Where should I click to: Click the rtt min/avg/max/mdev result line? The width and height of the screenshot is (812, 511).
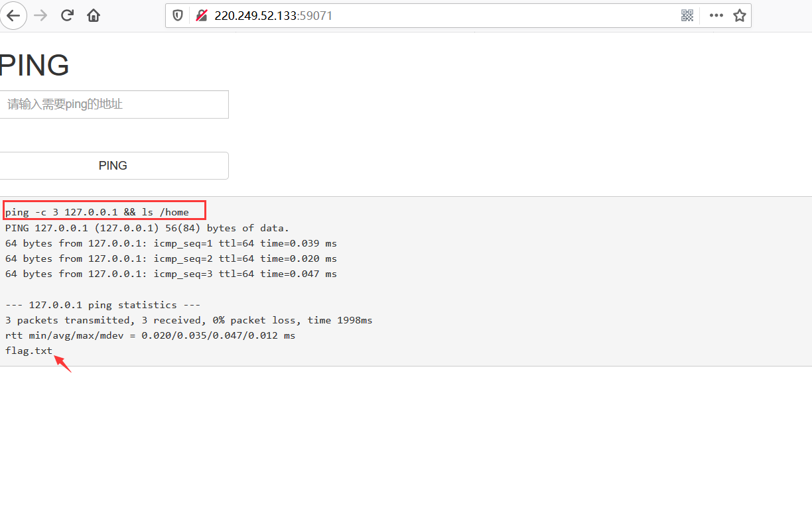pyautogui.click(x=150, y=335)
